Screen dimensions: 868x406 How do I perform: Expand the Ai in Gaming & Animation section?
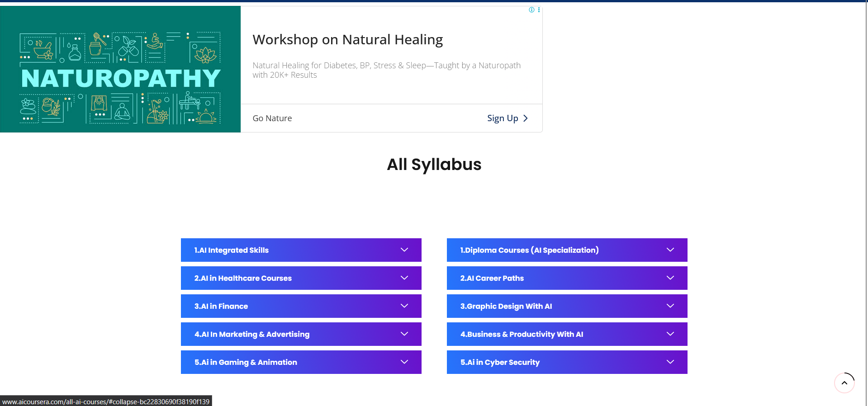pyautogui.click(x=246, y=362)
